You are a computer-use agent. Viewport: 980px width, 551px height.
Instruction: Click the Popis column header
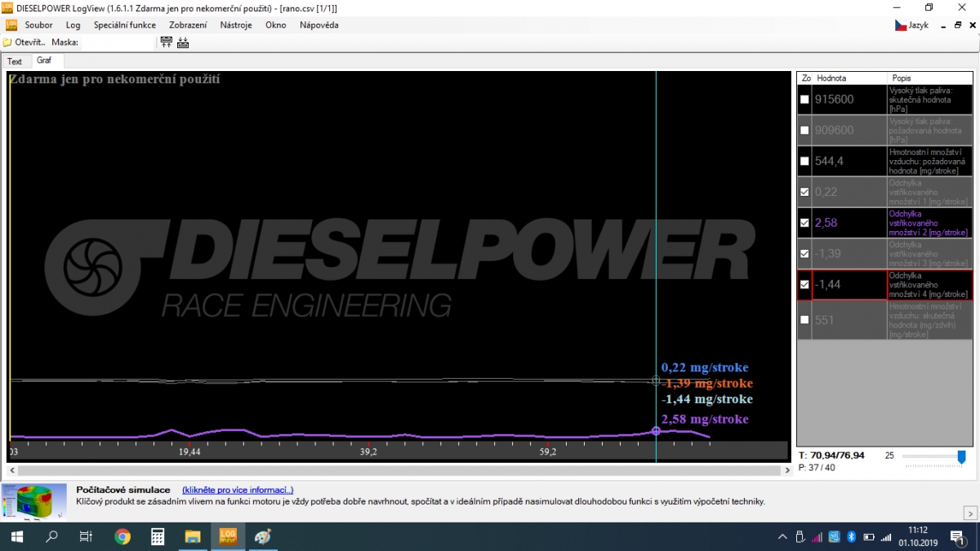tap(929, 78)
